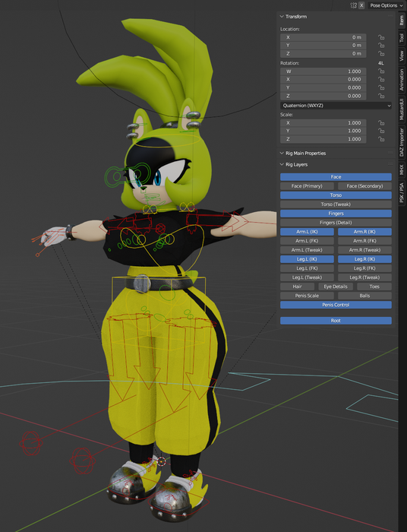This screenshot has width=407, height=532.
Task: Show the Toes rig layer
Action: tap(374, 287)
